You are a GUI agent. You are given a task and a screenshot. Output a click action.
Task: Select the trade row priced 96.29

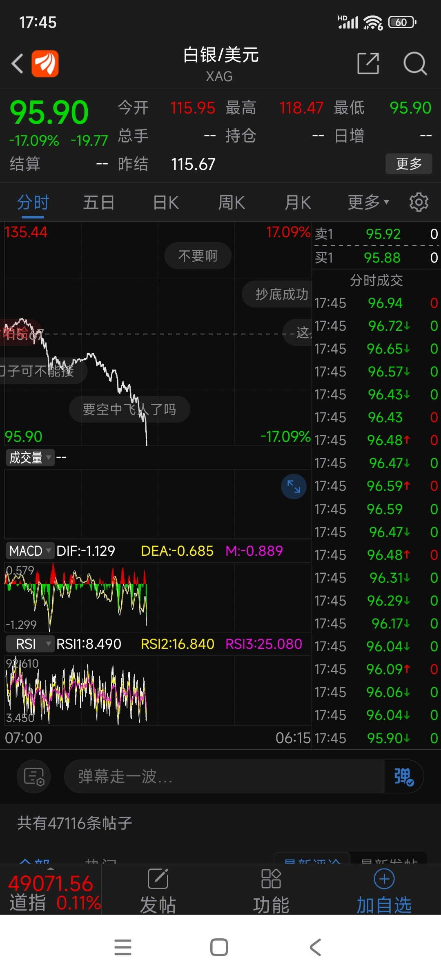coord(376,601)
